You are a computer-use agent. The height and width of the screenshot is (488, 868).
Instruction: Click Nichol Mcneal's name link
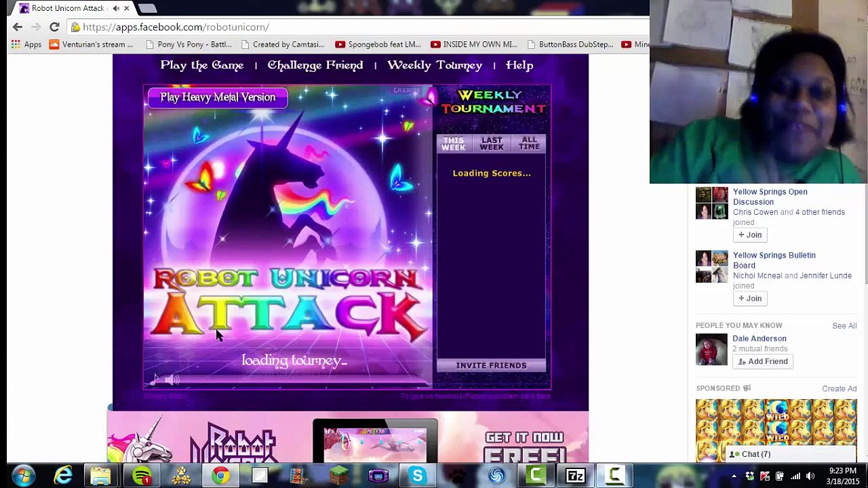pyautogui.click(x=757, y=276)
